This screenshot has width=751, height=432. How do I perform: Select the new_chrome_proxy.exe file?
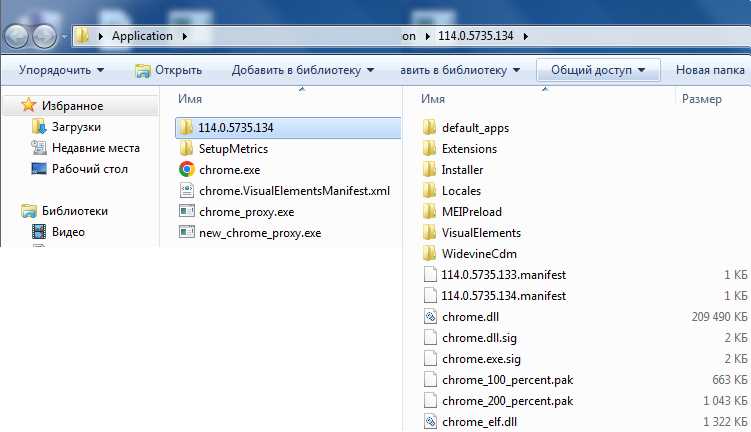tap(260, 233)
